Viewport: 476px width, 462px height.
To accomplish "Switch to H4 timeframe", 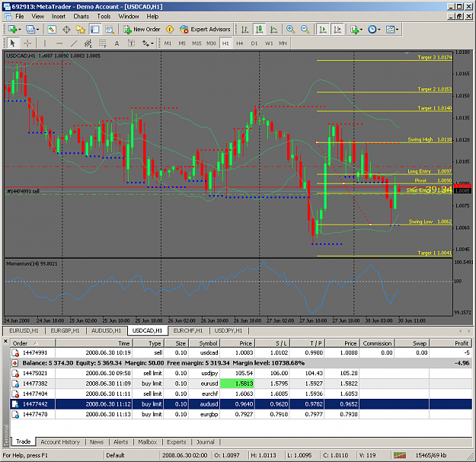I will click(x=240, y=43).
